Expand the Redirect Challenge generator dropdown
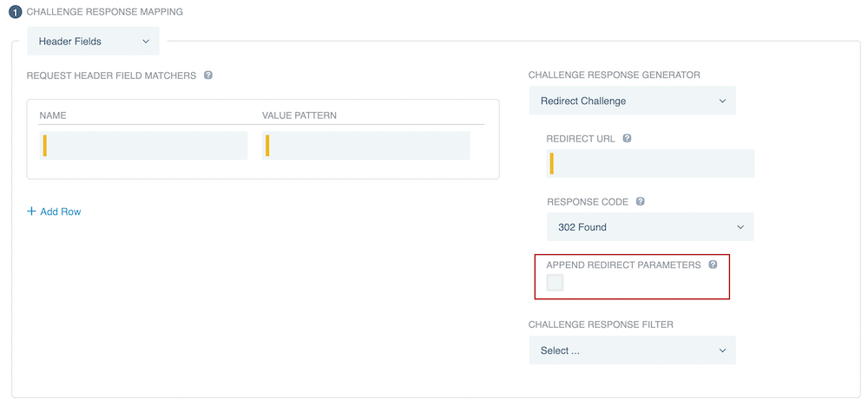Screen dimensions: 868x406 (x=632, y=101)
